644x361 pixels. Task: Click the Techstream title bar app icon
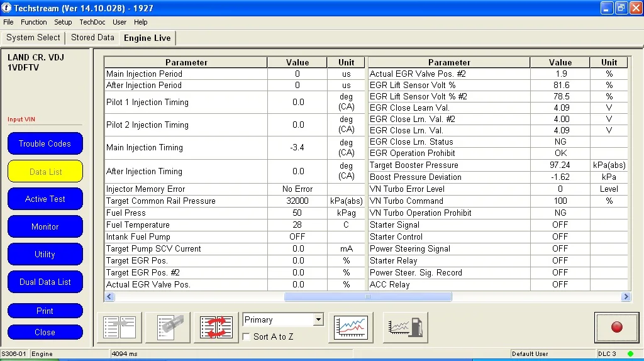[x=6, y=8]
